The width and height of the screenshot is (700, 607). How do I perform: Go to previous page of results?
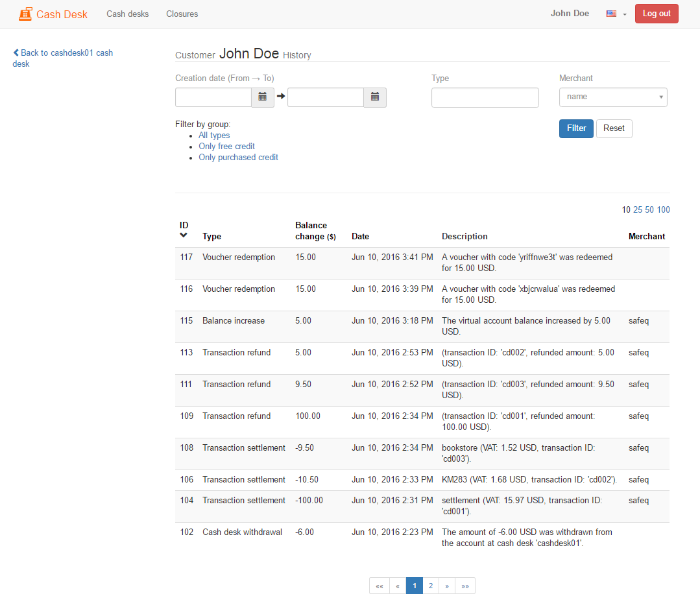[398, 586]
